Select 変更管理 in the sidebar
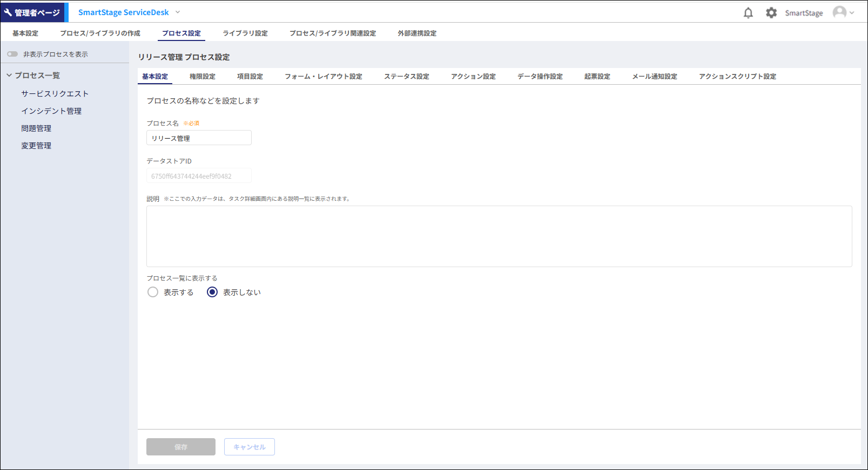The width and height of the screenshot is (868, 470). [x=36, y=146]
